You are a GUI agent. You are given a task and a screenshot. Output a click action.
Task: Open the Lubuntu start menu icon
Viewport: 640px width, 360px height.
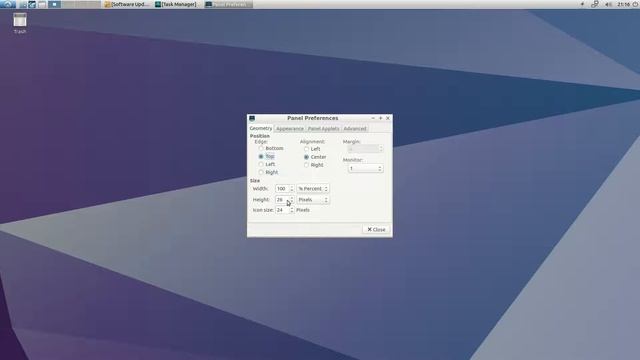click(x=8, y=4)
